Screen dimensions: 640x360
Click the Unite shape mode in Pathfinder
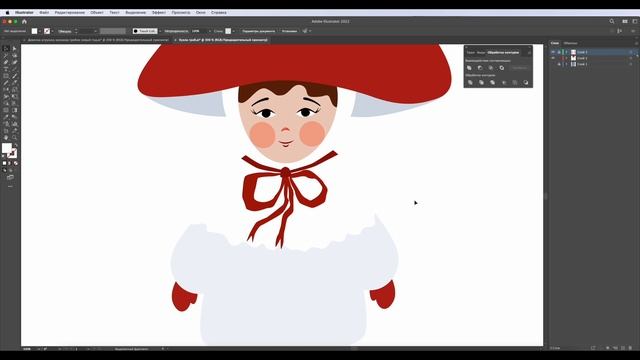[469, 68]
